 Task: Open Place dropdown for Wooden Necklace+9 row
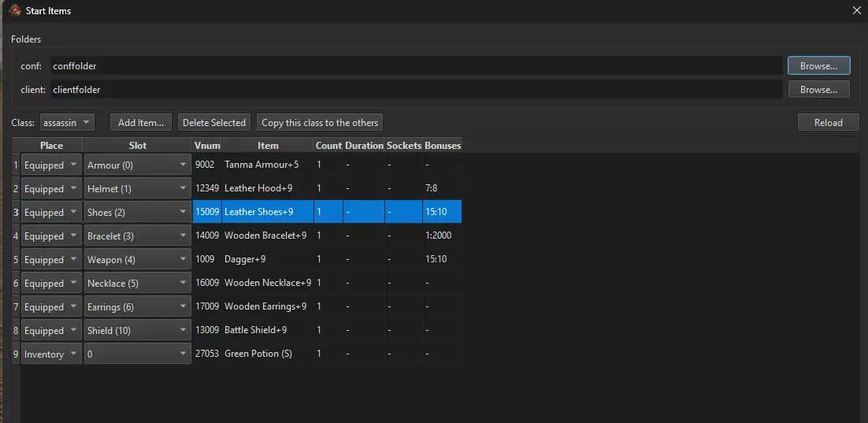[x=51, y=284]
